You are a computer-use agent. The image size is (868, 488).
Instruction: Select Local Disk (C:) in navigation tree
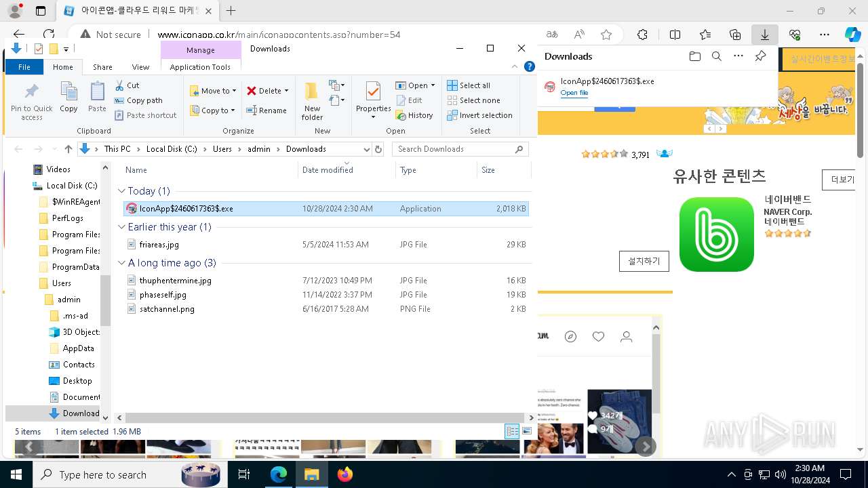tap(72, 186)
